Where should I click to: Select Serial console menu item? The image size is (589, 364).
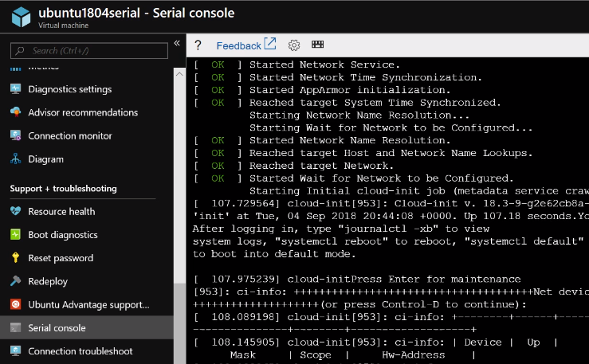[87, 327]
